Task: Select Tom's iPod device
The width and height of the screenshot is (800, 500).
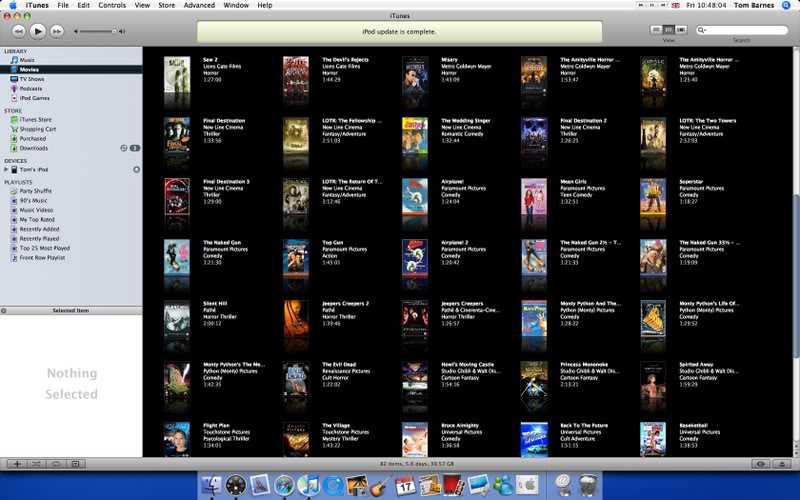Action: [x=34, y=169]
